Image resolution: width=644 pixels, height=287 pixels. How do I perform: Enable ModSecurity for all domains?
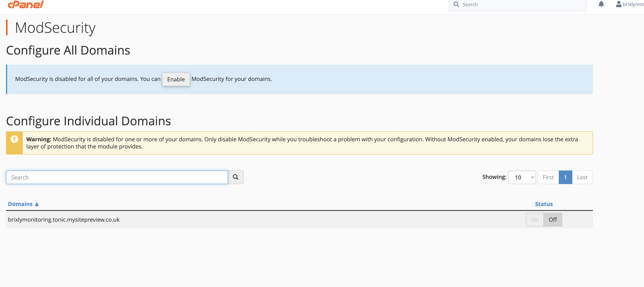(176, 79)
